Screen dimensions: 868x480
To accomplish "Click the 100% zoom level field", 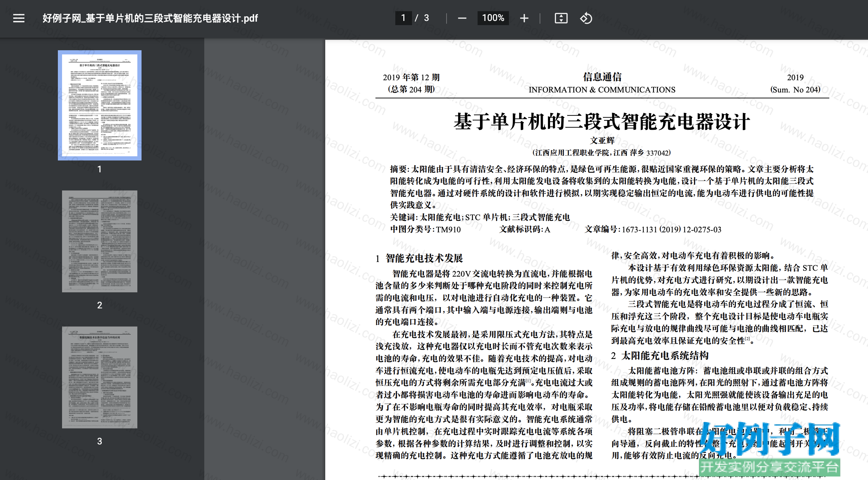I will point(493,18).
